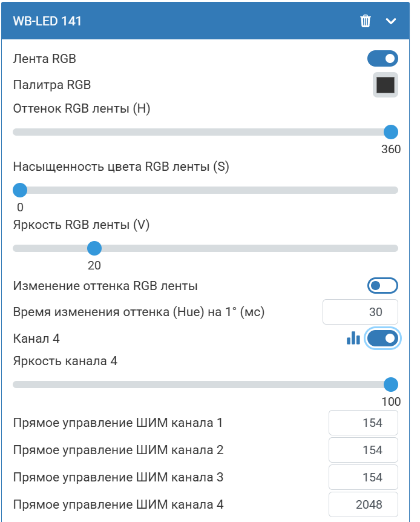Screen dimensions: 420x522
Task: Click the Палитра RGB label
Action: (52, 85)
